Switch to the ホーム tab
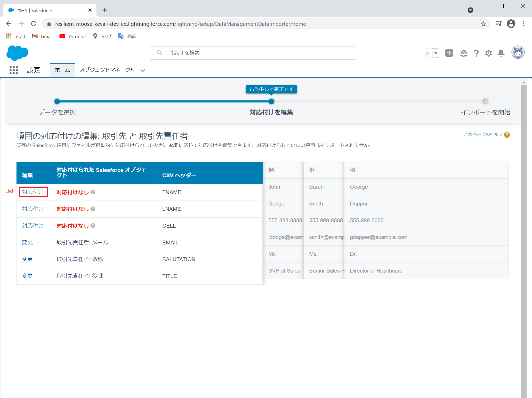 pyautogui.click(x=62, y=70)
